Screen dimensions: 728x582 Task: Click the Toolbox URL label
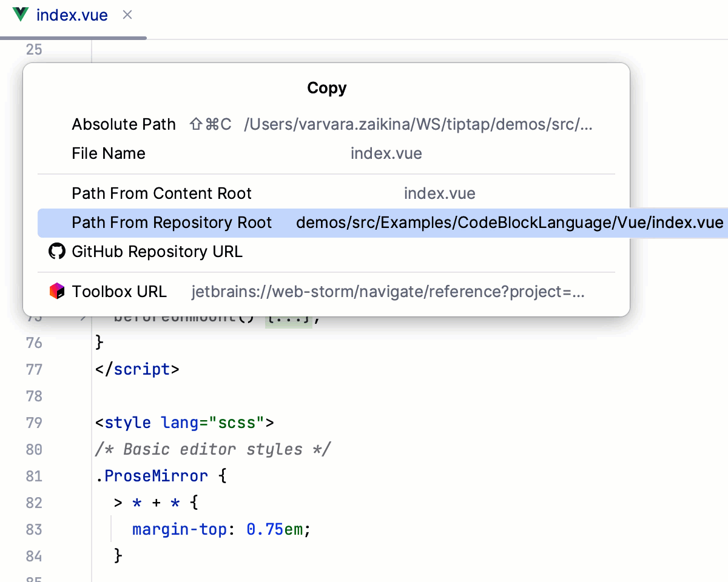[x=119, y=292]
